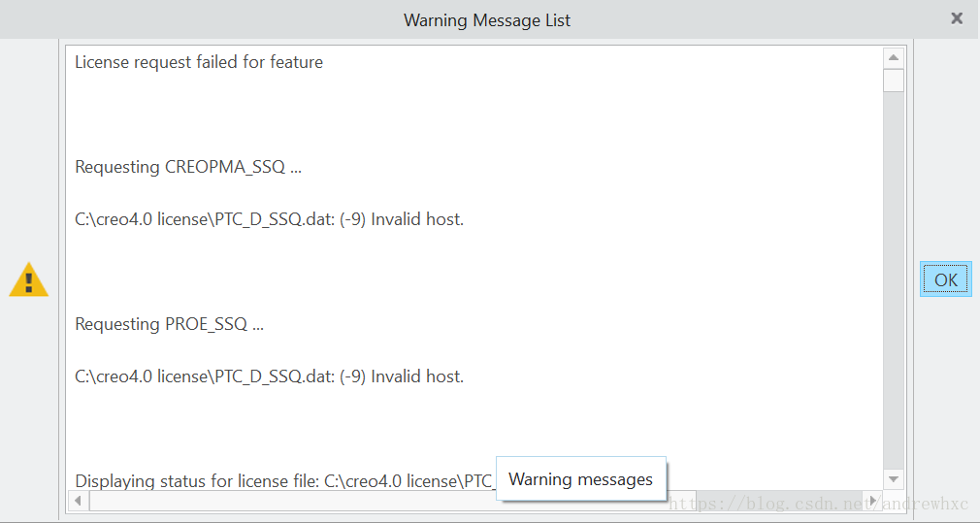Click the 'License request failed for feature' text

coord(199,62)
